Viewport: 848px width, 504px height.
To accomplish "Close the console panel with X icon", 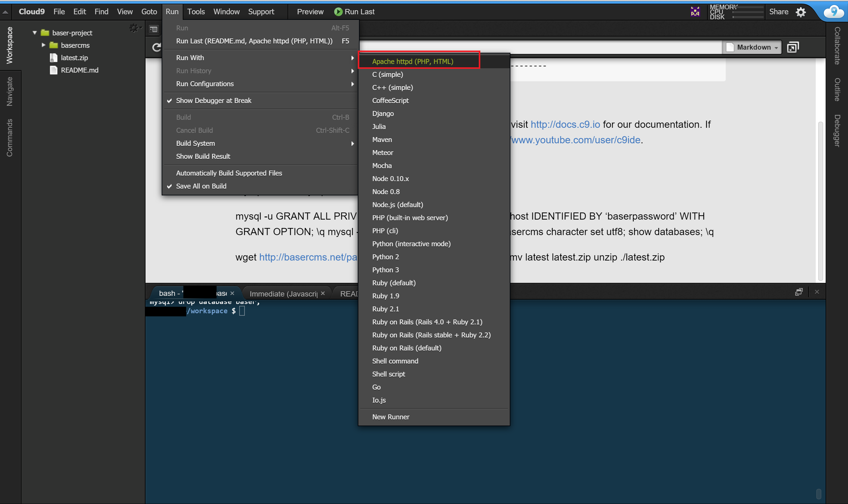I will 817,292.
